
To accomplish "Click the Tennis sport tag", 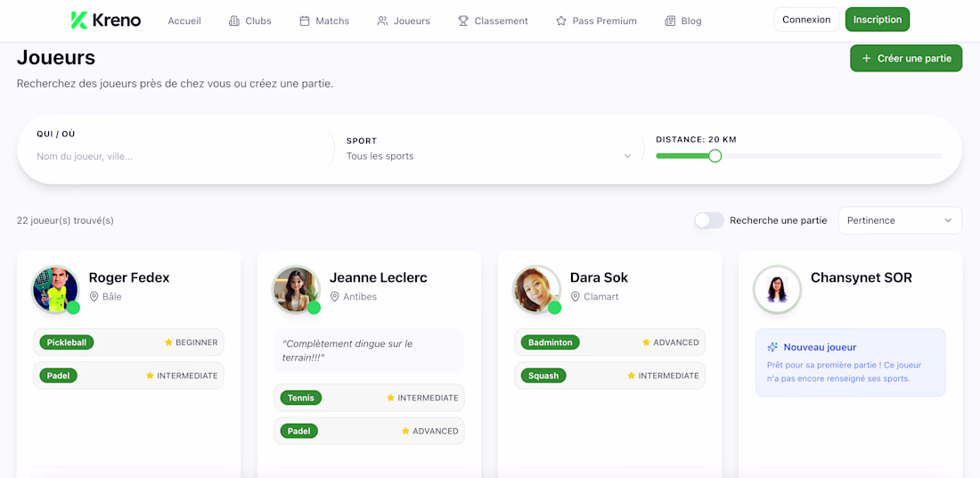I will pyautogui.click(x=300, y=397).
